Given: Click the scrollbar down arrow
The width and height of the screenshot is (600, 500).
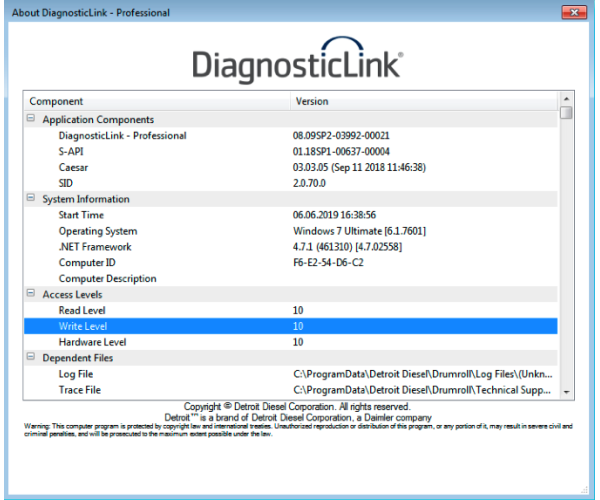Looking at the screenshot, I should tap(566, 392).
